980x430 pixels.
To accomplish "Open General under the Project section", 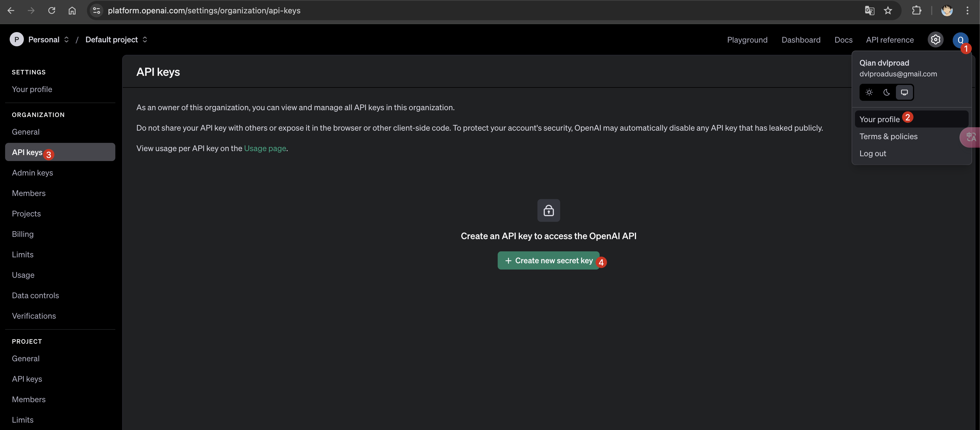I will 60,358.
